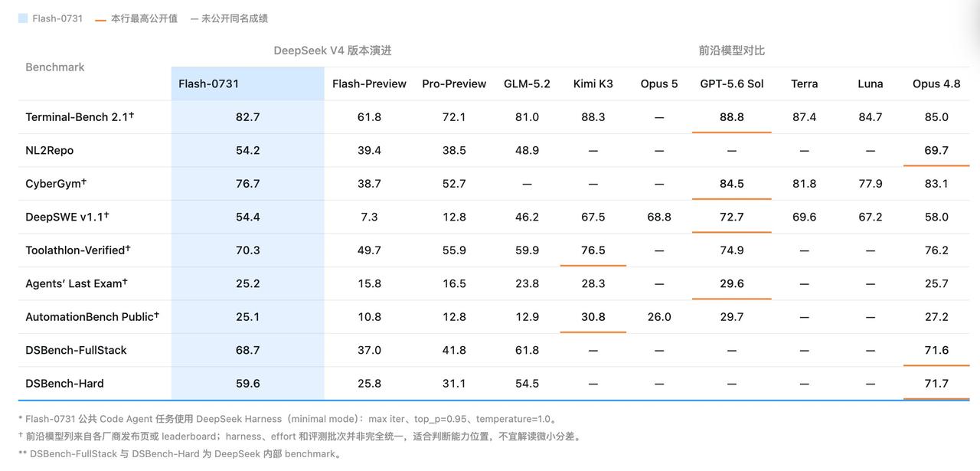This screenshot has width=980, height=471.
Task: Click the 76.7 Flash-0731 CyberGym score
Action: pyautogui.click(x=248, y=184)
